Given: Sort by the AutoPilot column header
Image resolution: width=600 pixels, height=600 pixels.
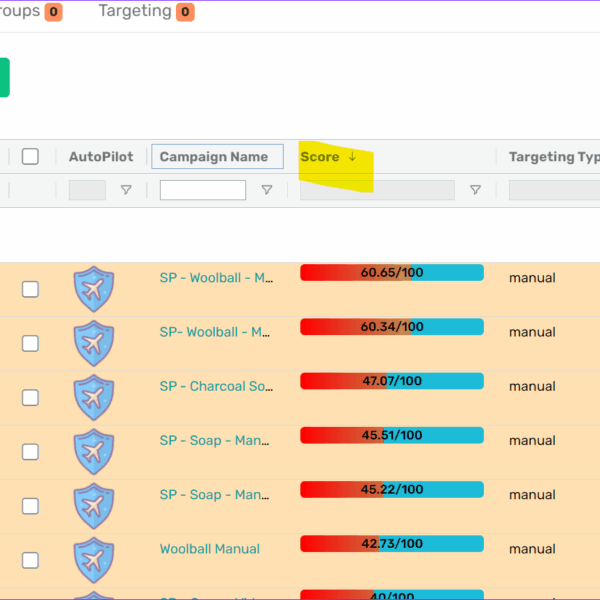Looking at the screenshot, I should 101,157.
